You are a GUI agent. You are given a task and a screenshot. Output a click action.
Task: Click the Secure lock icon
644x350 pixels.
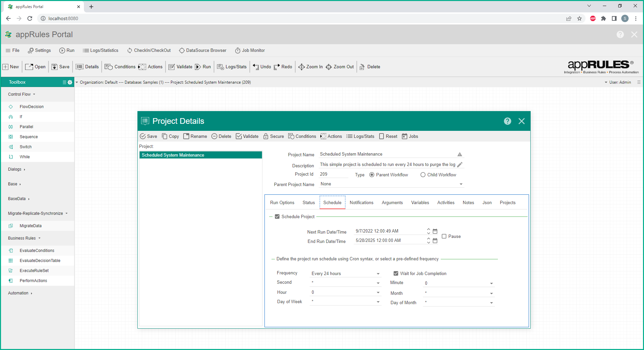coord(266,136)
